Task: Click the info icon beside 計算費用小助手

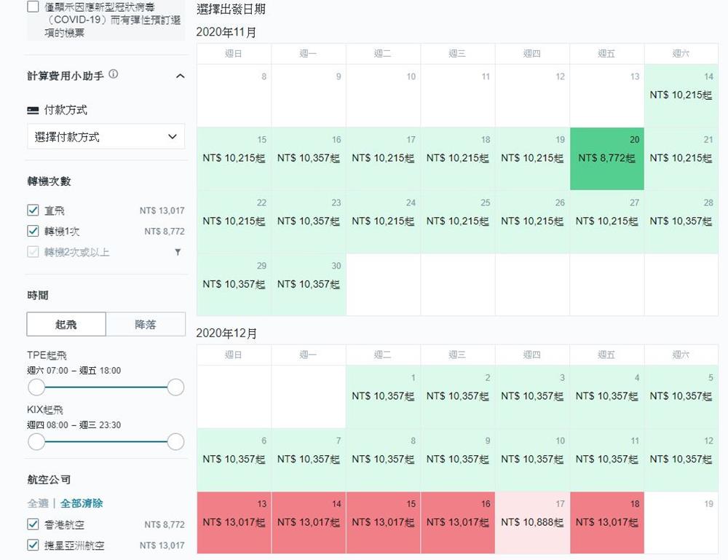Action: click(114, 74)
